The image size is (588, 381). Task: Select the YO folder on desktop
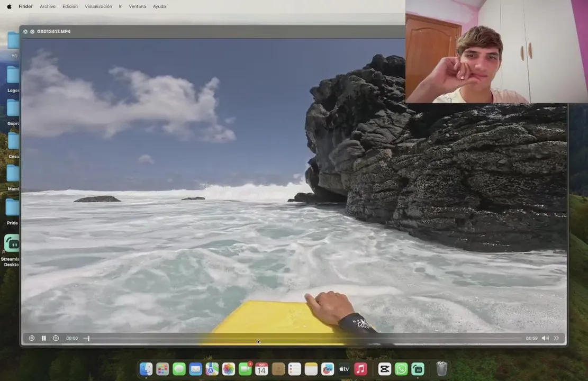(13, 41)
